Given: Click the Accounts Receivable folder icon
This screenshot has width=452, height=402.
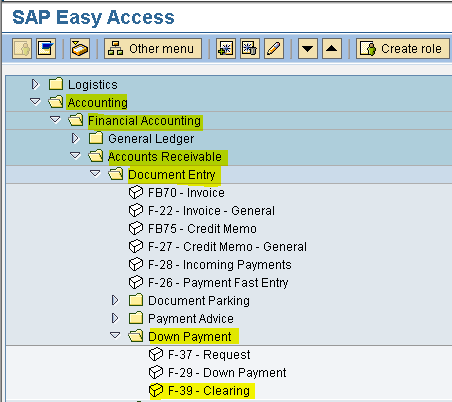Looking at the screenshot, I should coord(96,156).
